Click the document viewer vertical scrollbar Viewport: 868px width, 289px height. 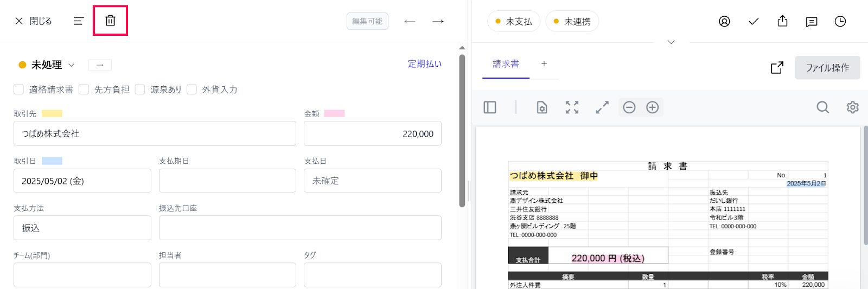865,184
